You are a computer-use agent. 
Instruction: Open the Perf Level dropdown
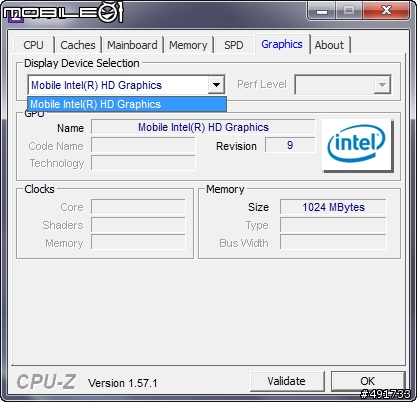[343, 85]
